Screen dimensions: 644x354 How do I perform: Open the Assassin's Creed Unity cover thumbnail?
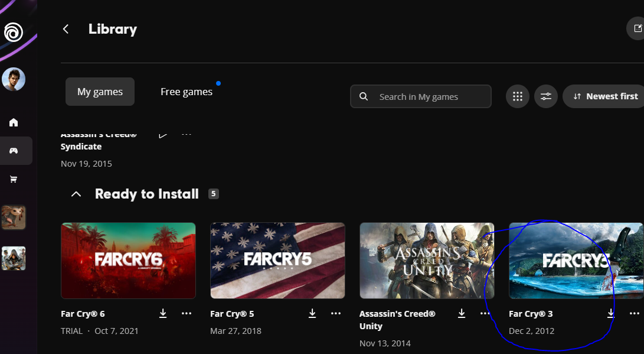click(427, 261)
